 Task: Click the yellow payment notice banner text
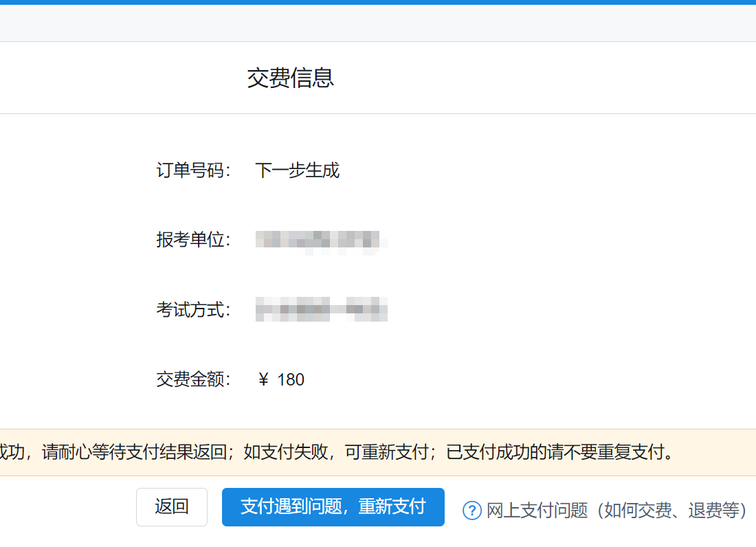337,452
